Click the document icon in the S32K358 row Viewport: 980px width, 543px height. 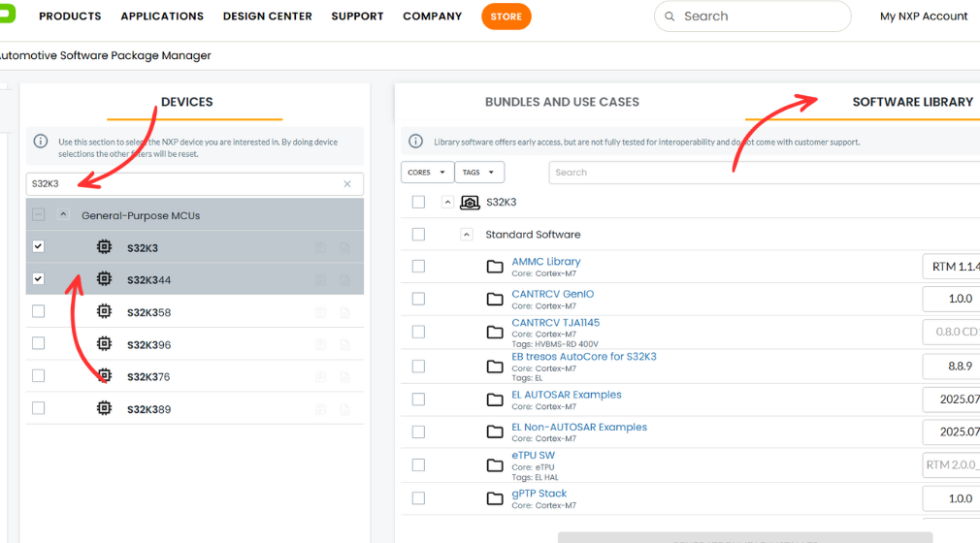click(x=345, y=312)
